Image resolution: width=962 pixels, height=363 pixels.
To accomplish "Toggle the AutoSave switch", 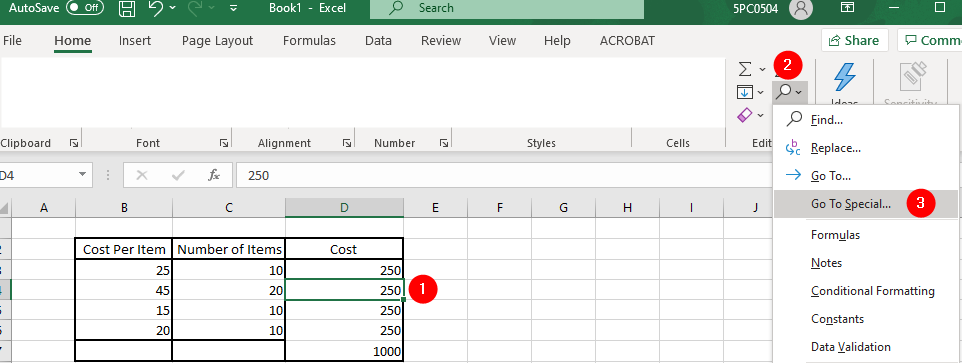I will 85,8.
